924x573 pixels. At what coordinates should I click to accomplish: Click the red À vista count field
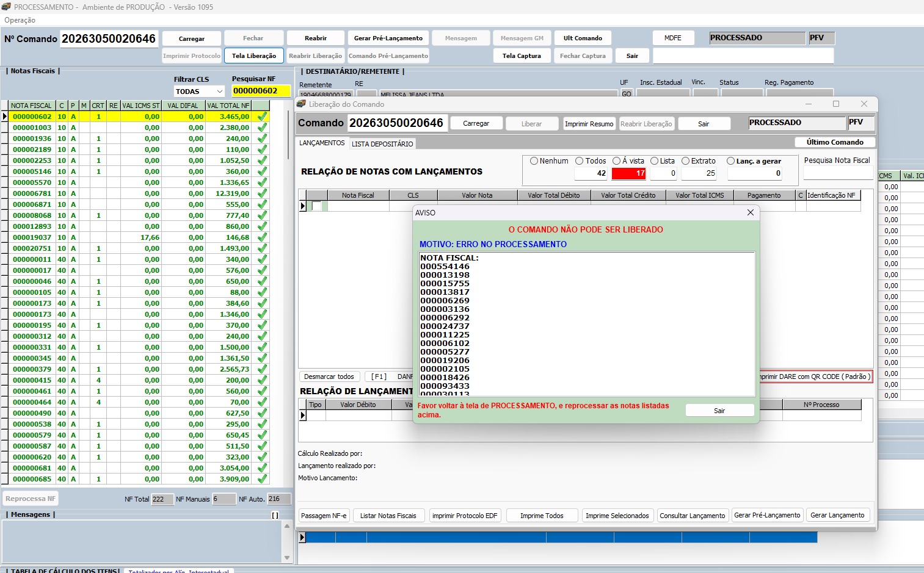click(628, 173)
